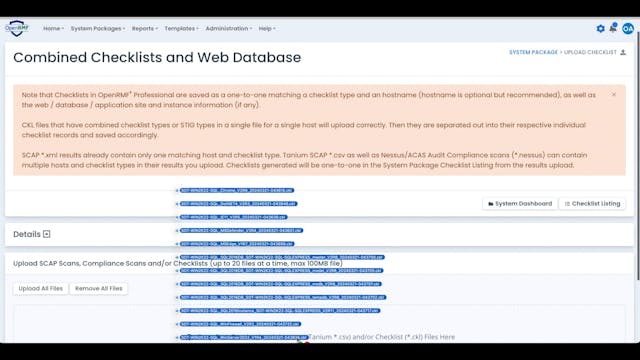Click the note paragraph starting 'SCAP *.xml results'
The image size is (640, 360).
point(304,160)
